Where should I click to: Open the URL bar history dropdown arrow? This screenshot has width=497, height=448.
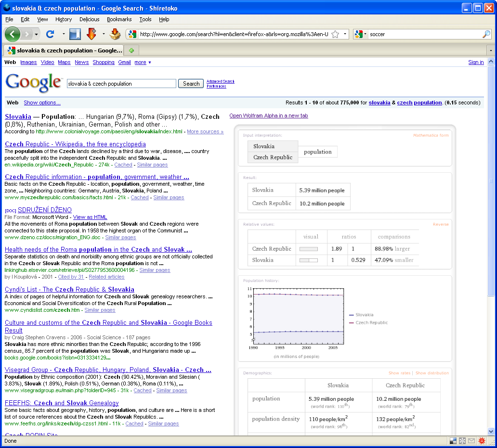[345, 34]
